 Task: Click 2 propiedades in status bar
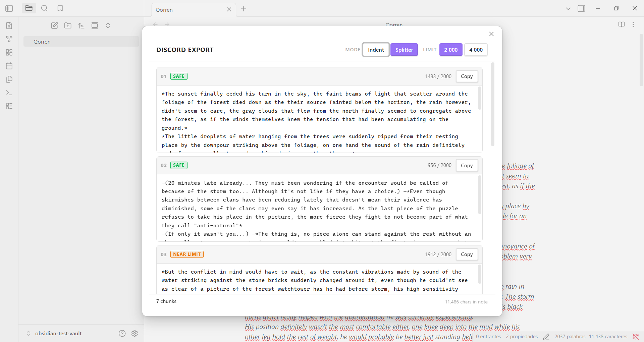[x=522, y=337]
